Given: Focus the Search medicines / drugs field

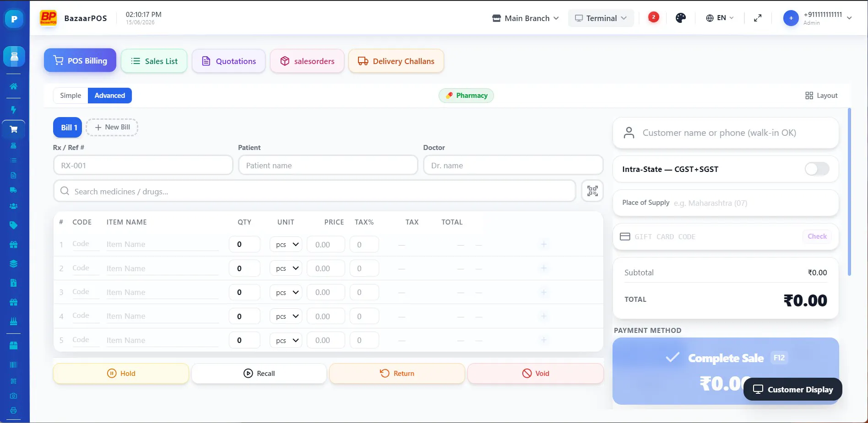Looking at the screenshot, I should click(315, 191).
